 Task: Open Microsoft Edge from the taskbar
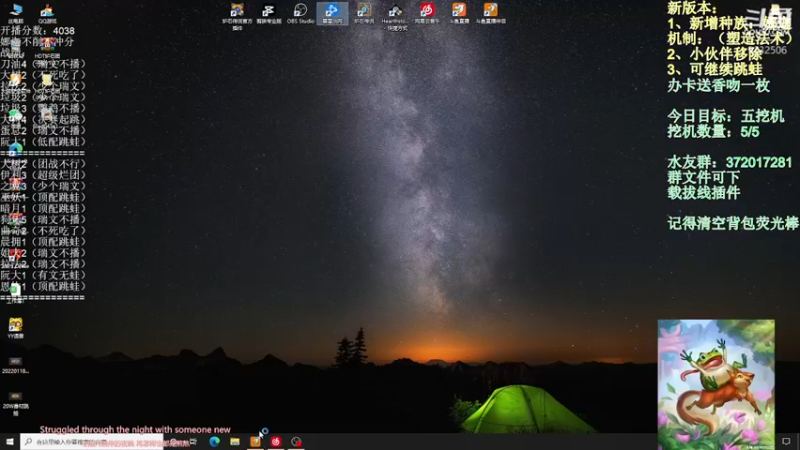coord(214,441)
